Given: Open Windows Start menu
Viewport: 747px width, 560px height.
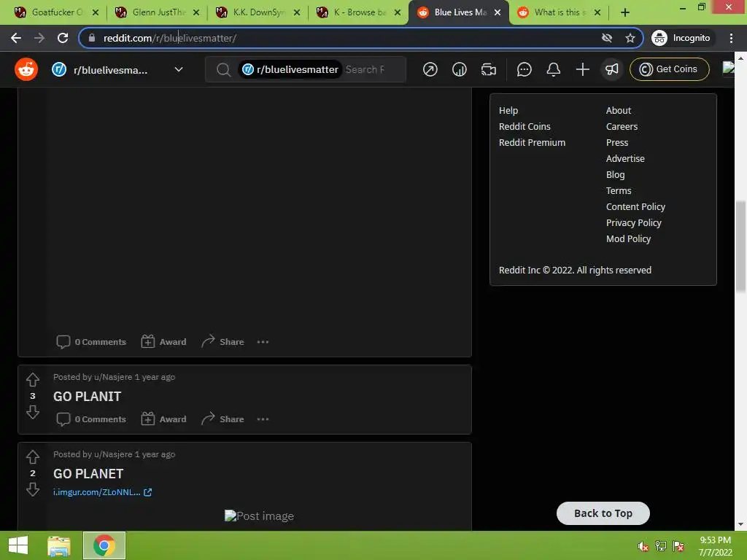Looking at the screenshot, I should (18, 545).
